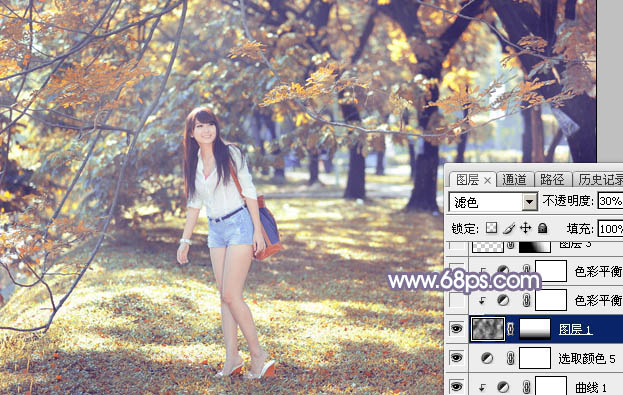Hide the 图层 1 layer via eye icon

pos(457,329)
